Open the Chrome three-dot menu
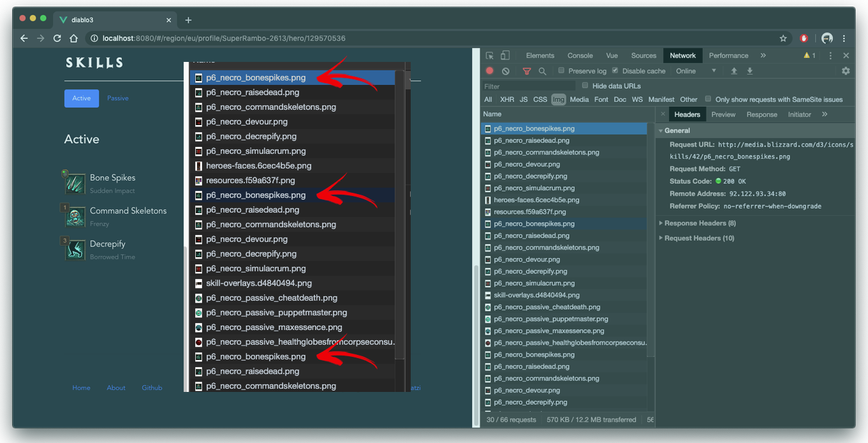This screenshot has width=868, height=443. click(x=844, y=38)
